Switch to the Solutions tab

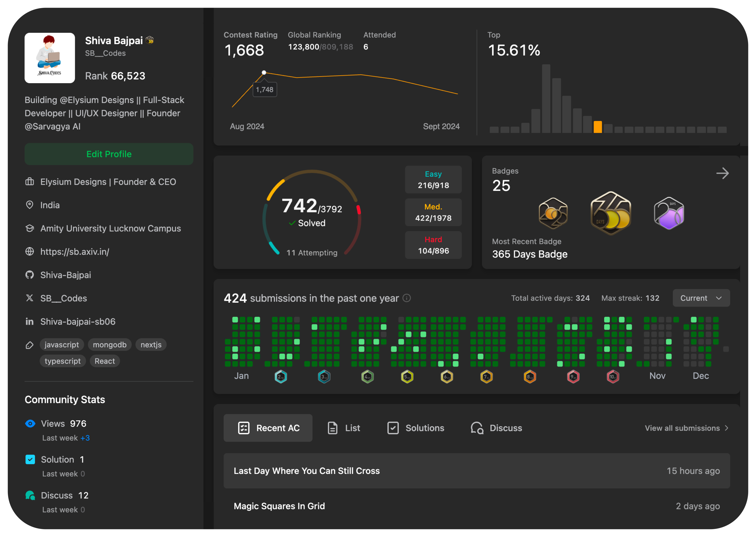click(x=415, y=428)
